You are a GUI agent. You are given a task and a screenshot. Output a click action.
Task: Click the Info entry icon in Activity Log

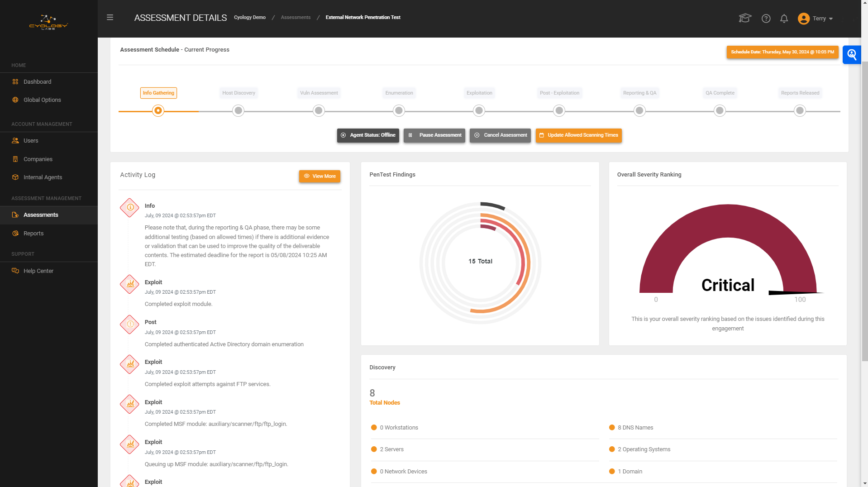click(130, 207)
